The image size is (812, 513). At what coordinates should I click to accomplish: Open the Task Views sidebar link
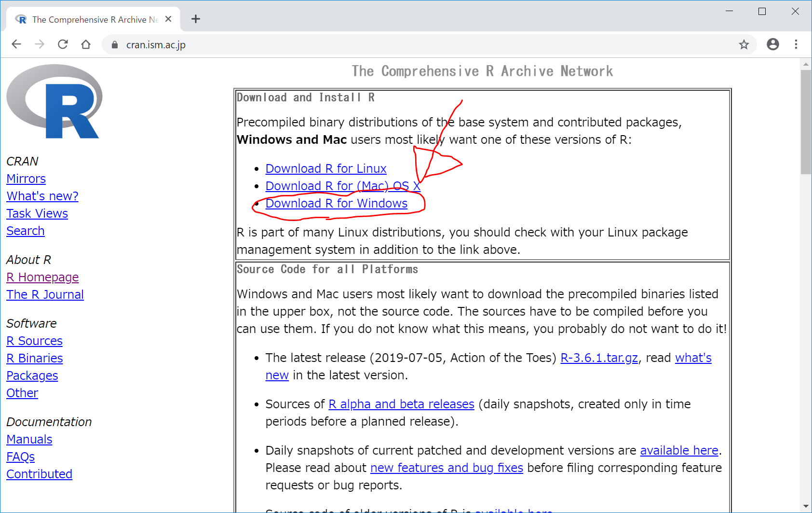pyautogui.click(x=37, y=213)
